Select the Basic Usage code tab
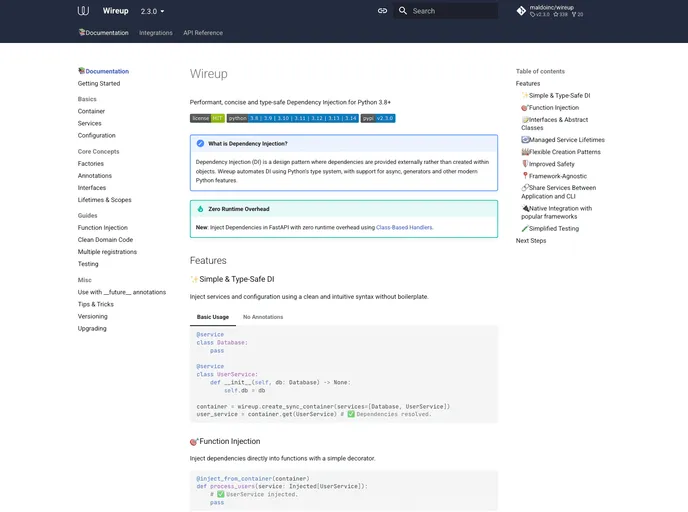The image size is (688, 512). click(x=212, y=317)
